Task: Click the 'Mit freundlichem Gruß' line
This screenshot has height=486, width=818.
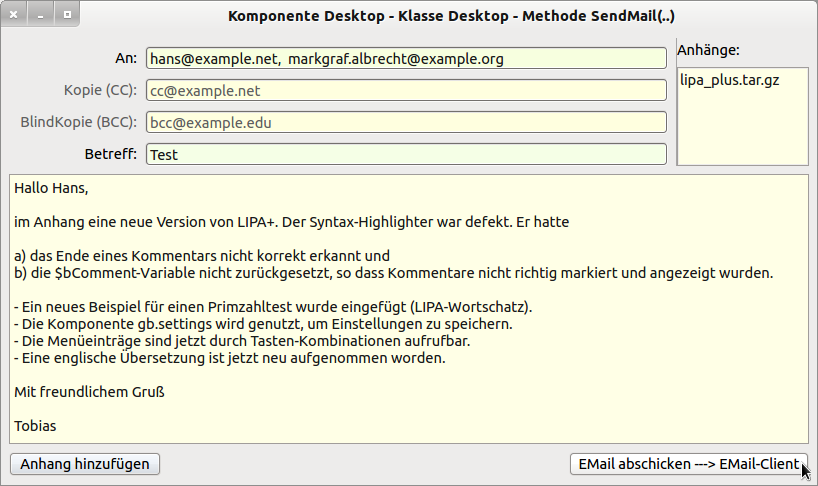Action: coord(89,392)
